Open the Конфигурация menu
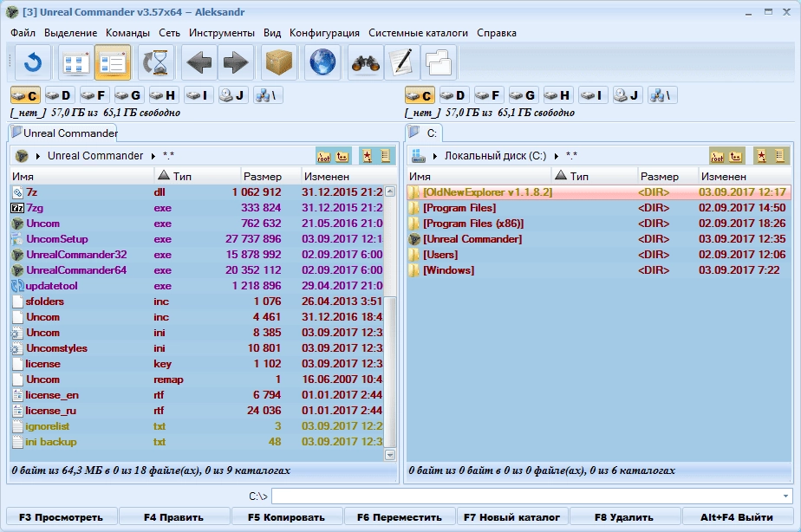This screenshot has width=801, height=532. (324, 33)
